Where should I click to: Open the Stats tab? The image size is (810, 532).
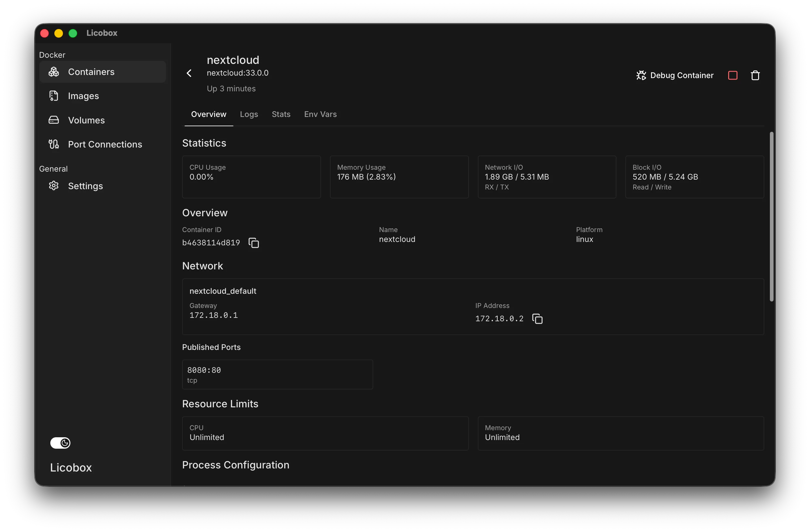click(281, 114)
